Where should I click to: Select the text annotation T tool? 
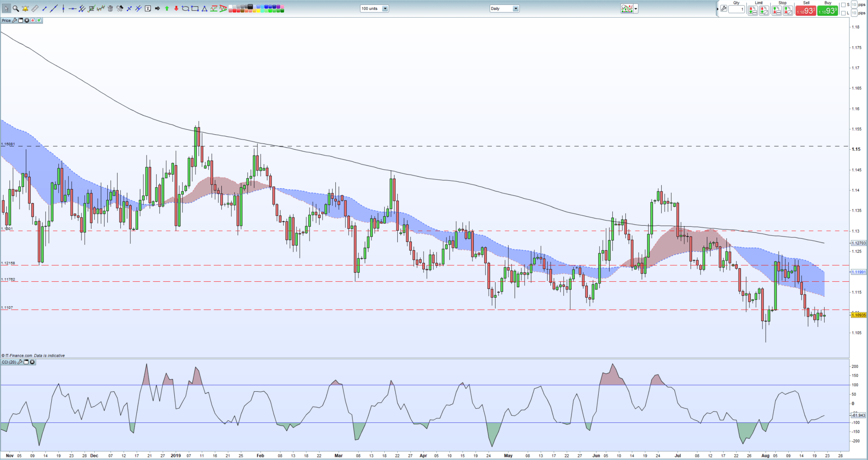pyautogui.click(x=148, y=9)
